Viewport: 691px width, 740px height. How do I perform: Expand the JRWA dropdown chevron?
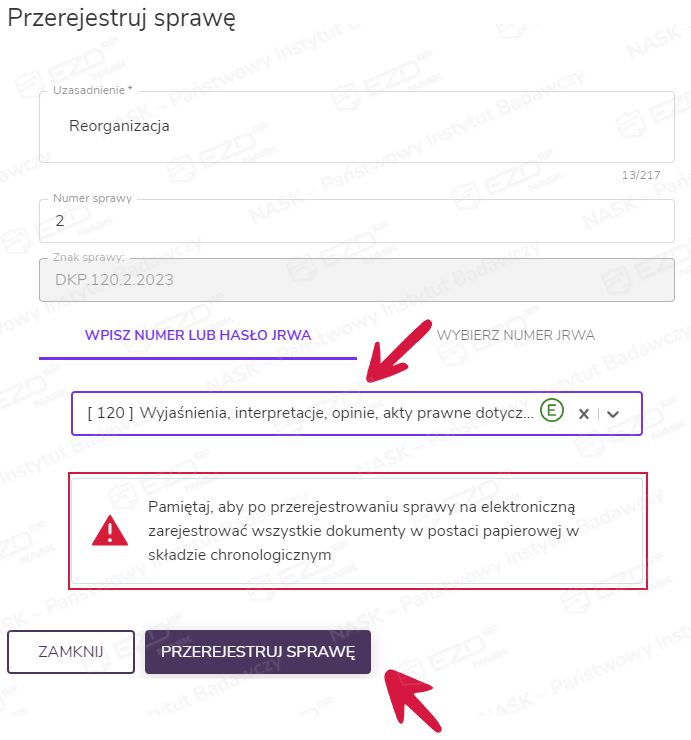(614, 414)
